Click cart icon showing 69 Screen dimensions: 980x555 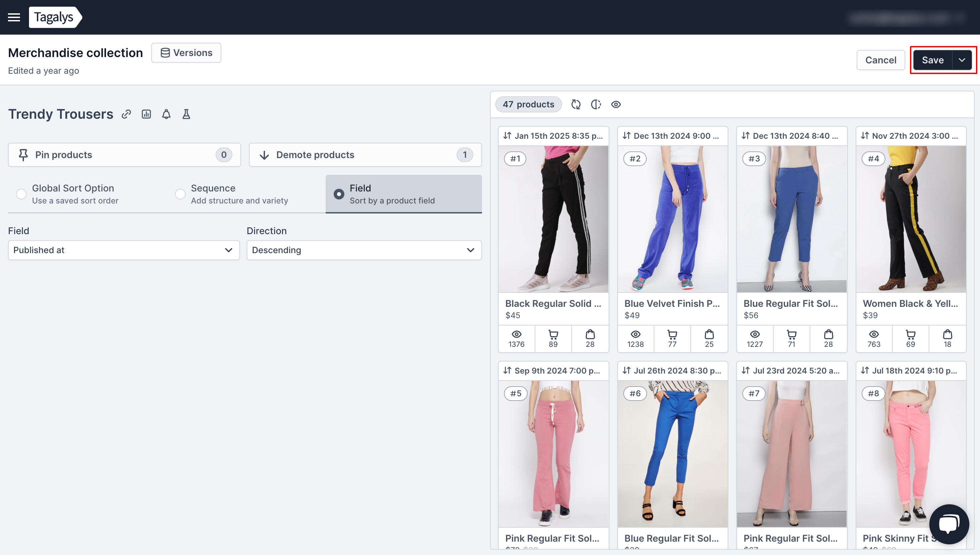(x=911, y=334)
